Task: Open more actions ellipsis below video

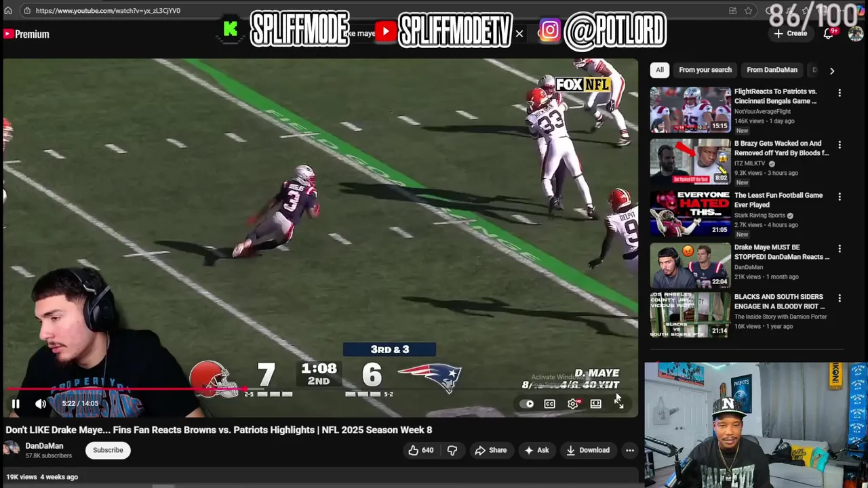Action: 629,450
